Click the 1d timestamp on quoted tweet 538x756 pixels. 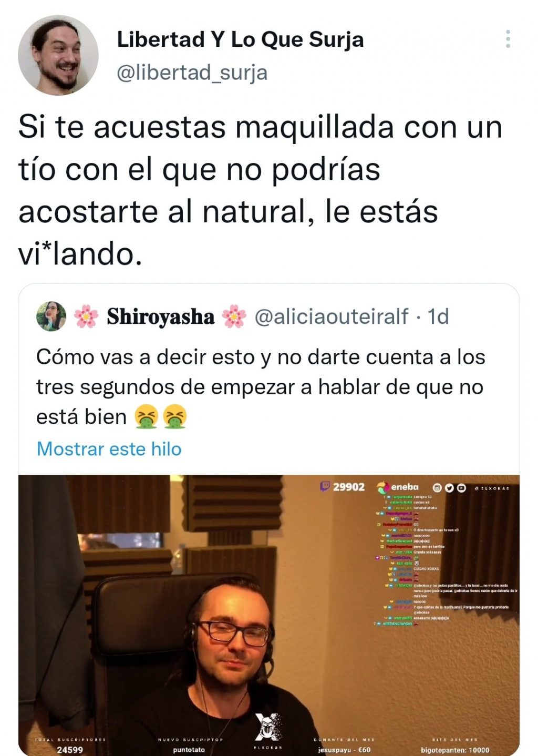(438, 316)
